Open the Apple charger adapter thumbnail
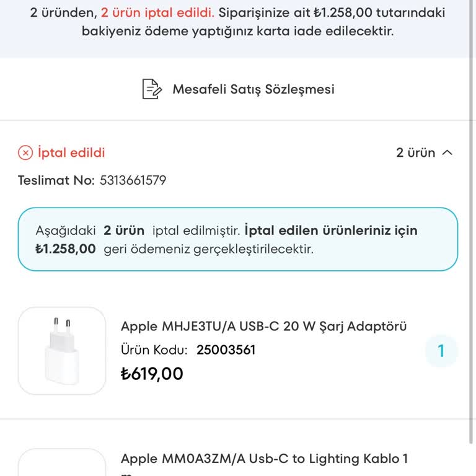The height and width of the screenshot is (476, 476). click(x=62, y=350)
